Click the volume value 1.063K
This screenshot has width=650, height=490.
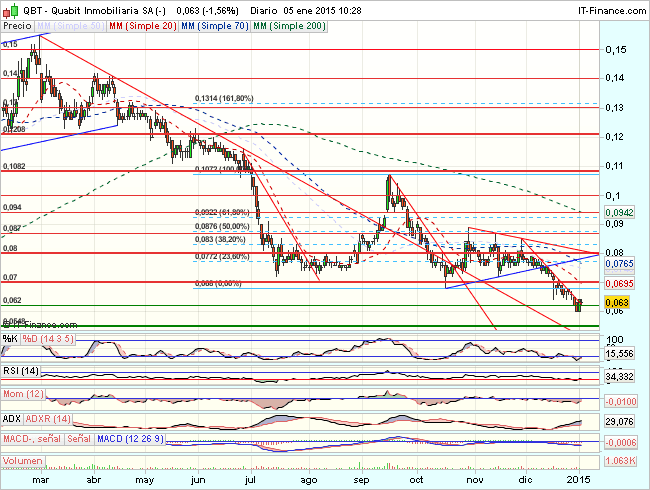tap(620, 461)
